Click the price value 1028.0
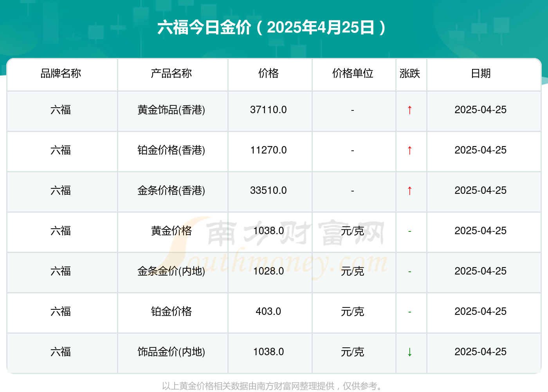 (x=269, y=271)
